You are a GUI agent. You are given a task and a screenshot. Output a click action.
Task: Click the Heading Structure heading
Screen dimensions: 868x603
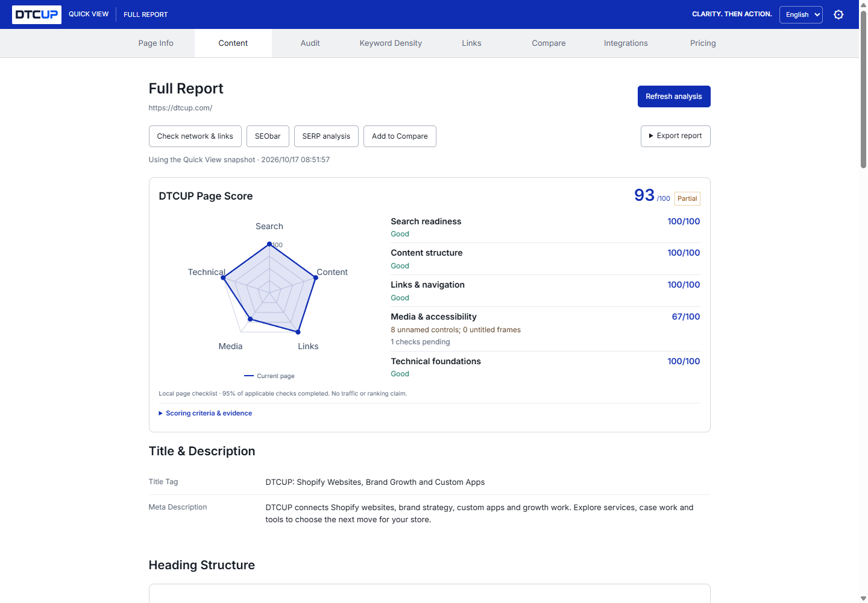pyautogui.click(x=202, y=565)
